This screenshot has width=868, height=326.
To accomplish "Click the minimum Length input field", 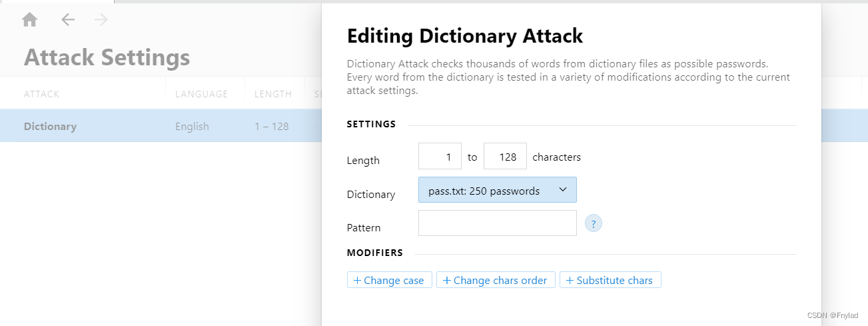I will tap(440, 157).
